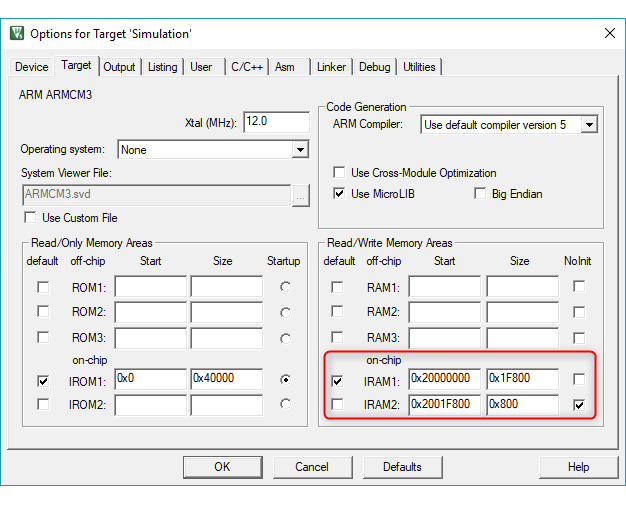Enable Use MicroLIB checkbox
Screen dimensions: 626x505
pyautogui.click(x=339, y=194)
